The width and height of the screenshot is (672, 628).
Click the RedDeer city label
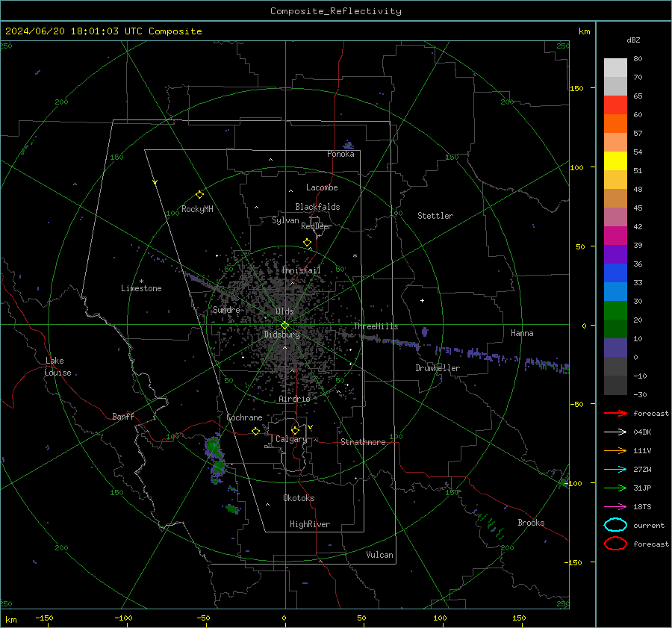(317, 226)
